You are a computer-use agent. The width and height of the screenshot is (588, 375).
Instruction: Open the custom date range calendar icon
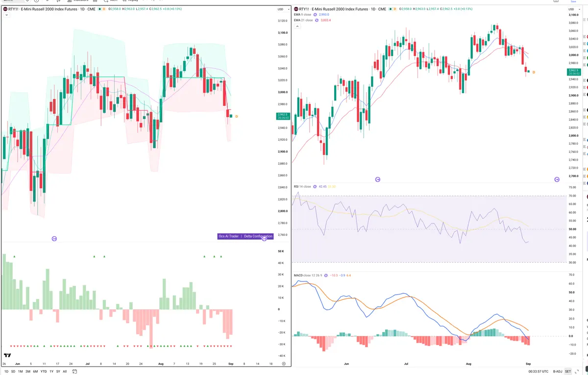74,372
